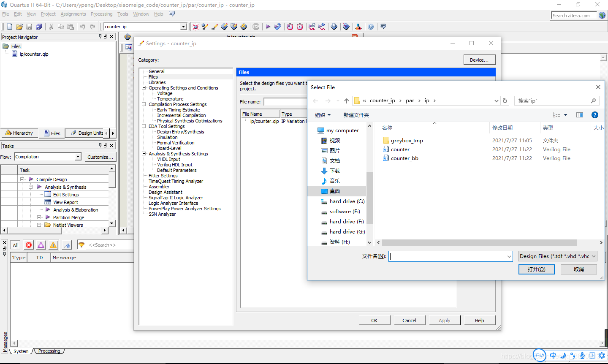Image resolution: width=608 pixels, height=364 pixels.
Task: Toggle the flagged messages filter
Action: pos(67,245)
